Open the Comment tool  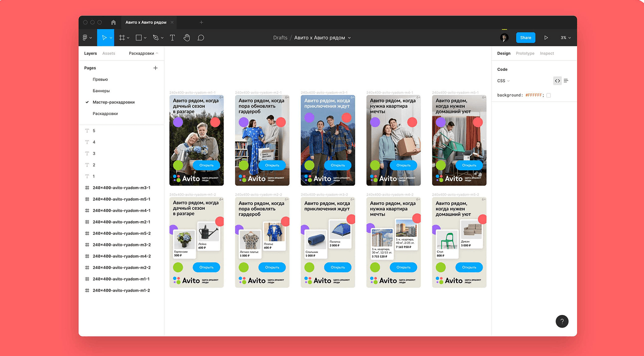point(201,38)
